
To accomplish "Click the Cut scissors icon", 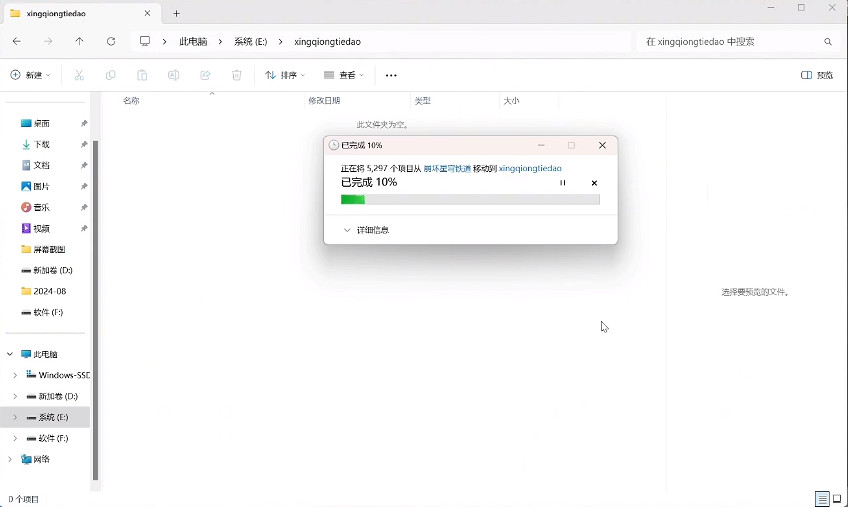I will 79,75.
